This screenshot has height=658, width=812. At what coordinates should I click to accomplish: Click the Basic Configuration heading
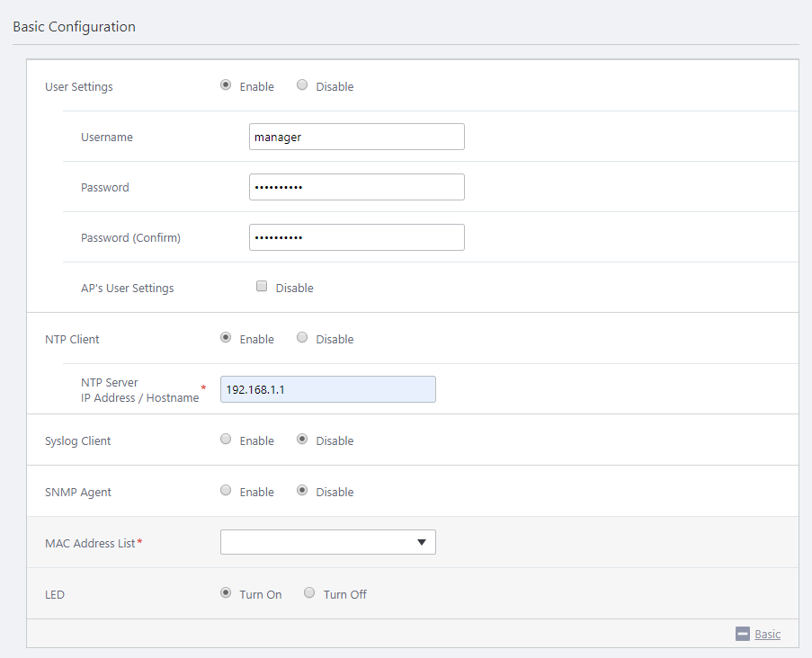74,27
